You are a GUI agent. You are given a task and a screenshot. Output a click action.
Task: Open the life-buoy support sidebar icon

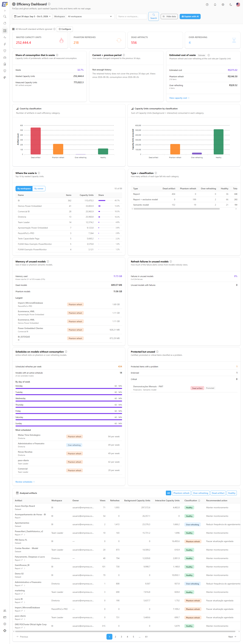tap(5, 631)
